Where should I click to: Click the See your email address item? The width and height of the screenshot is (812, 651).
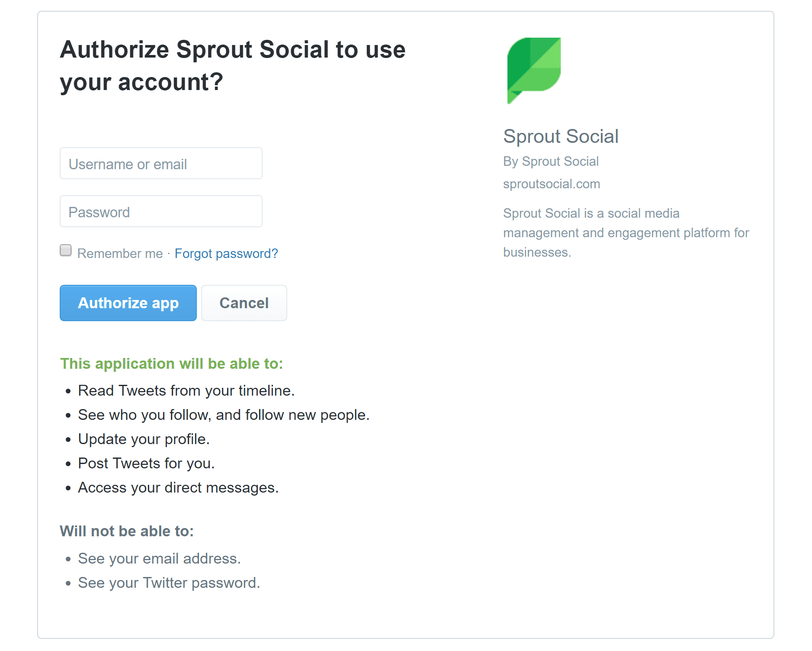[x=159, y=559]
